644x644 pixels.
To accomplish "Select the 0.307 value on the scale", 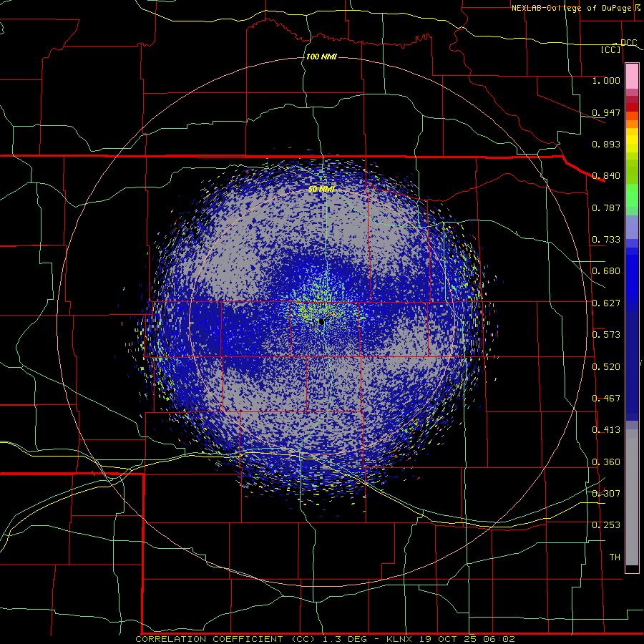I will pos(606,494).
